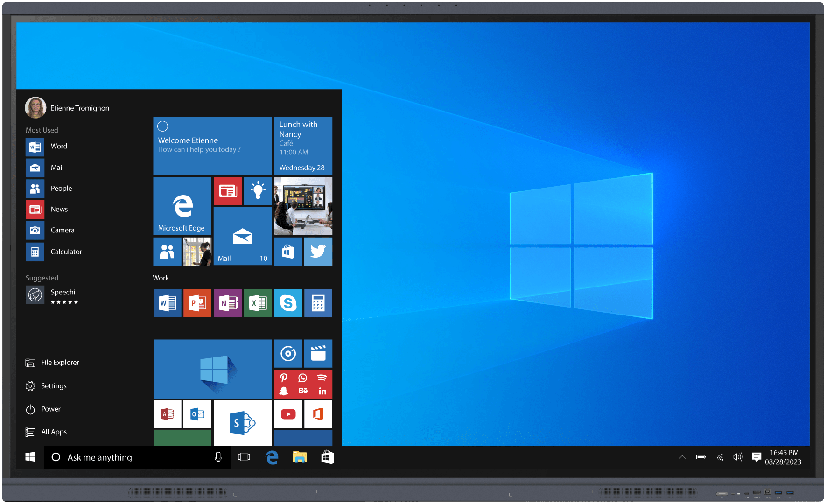Viewport: 826px width, 504px height.
Task: Click the clock showing 16:45 PM
Action: (783, 457)
